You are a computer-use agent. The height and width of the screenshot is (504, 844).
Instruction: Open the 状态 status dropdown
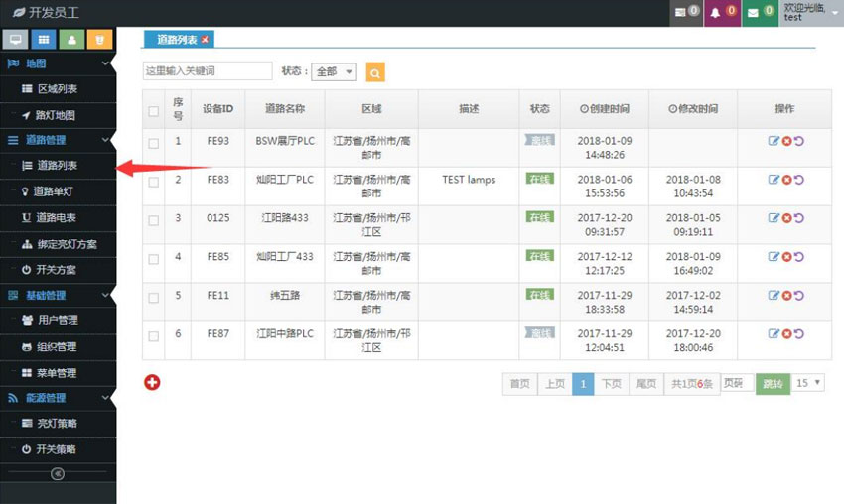coord(334,71)
